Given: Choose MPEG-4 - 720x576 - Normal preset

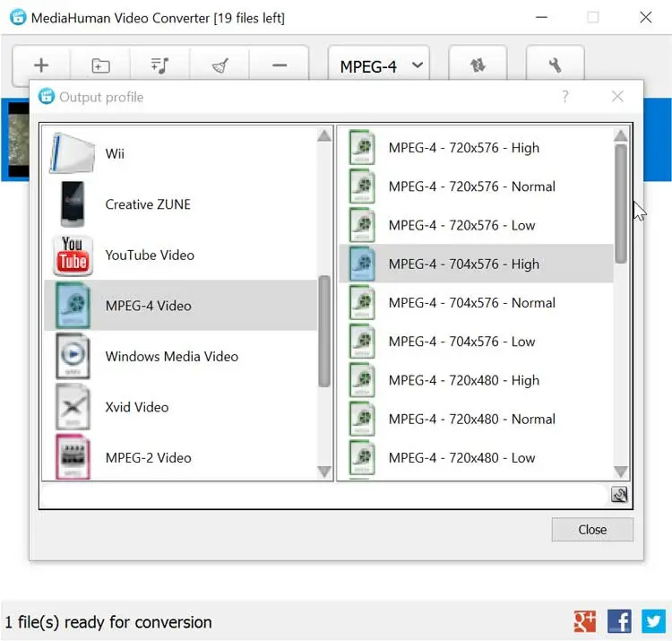Looking at the screenshot, I should click(x=476, y=186).
